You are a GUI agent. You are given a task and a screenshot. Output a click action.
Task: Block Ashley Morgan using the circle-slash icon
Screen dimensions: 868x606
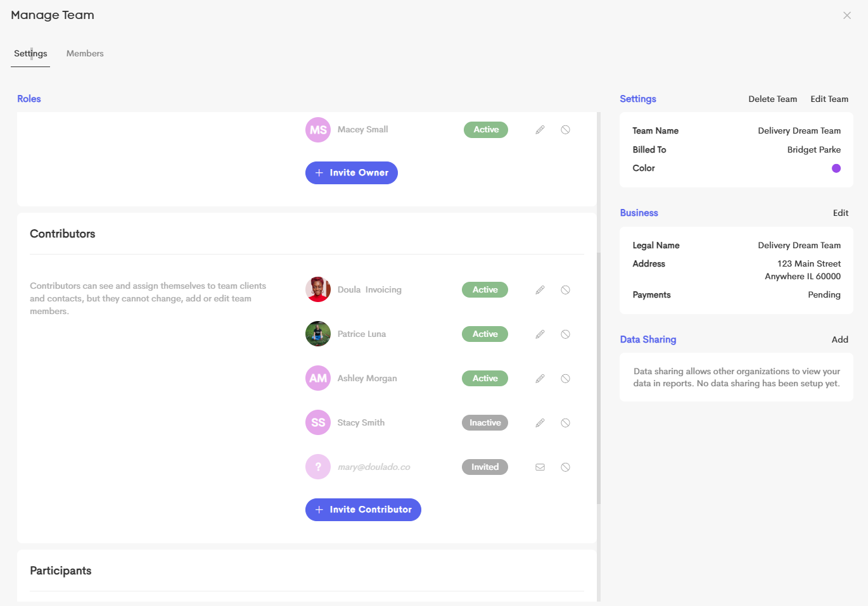coord(565,379)
